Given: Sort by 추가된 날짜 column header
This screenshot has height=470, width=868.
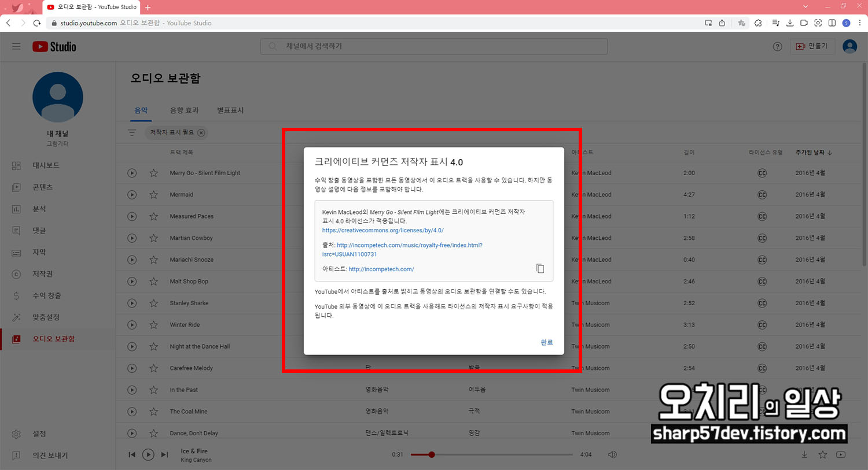Looking at the screenshot, I should tap(814, 153).
